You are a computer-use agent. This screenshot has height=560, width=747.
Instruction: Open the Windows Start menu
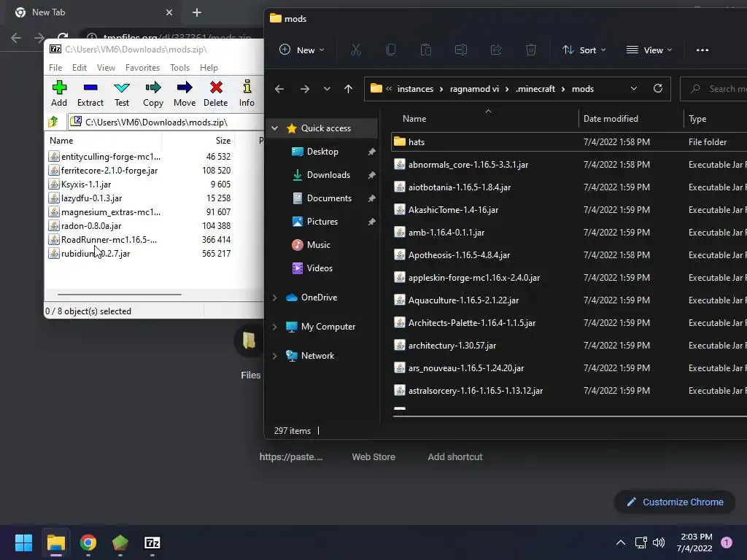(x=23, y=542)
